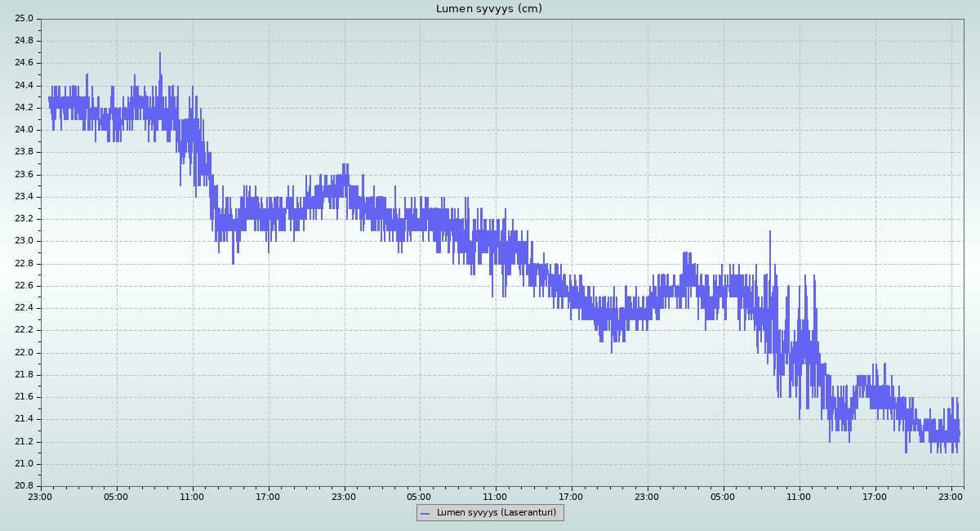This screenshot has height=531, width=980.
Task: Click the chart title "Lumen syvyys (cm)"
Action: [488, 9]
